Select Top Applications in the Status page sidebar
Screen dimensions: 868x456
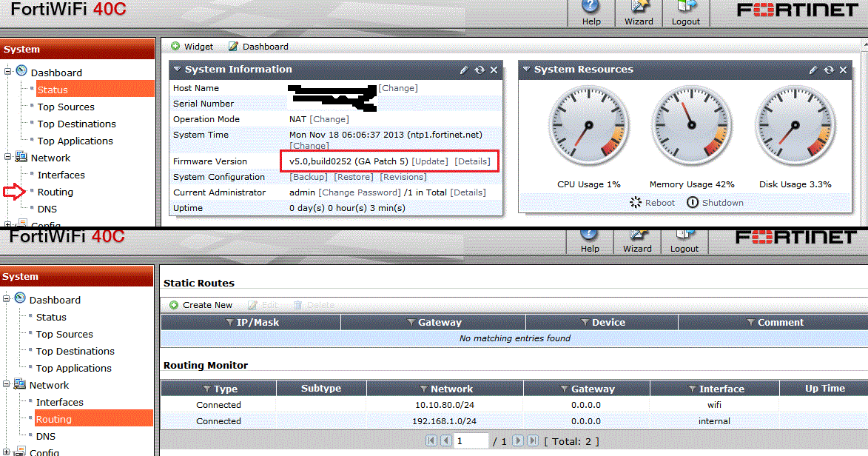pyautogui.click(x=75, y=141)
